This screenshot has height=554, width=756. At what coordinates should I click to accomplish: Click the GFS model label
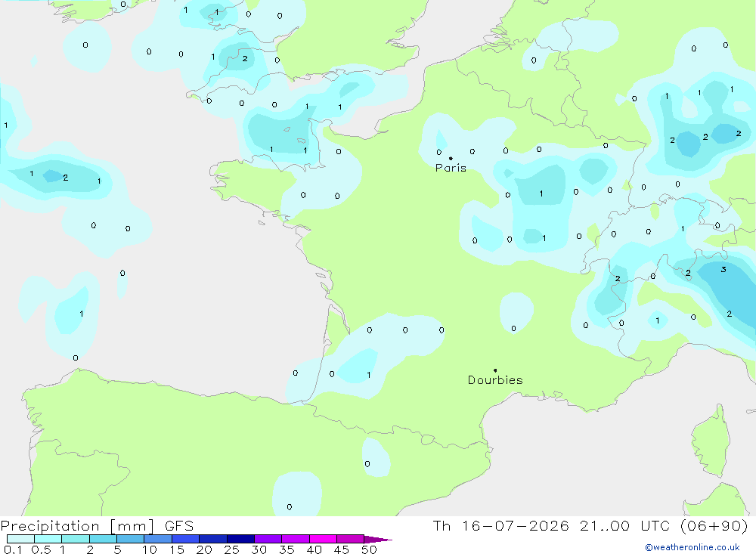[179, 526]
